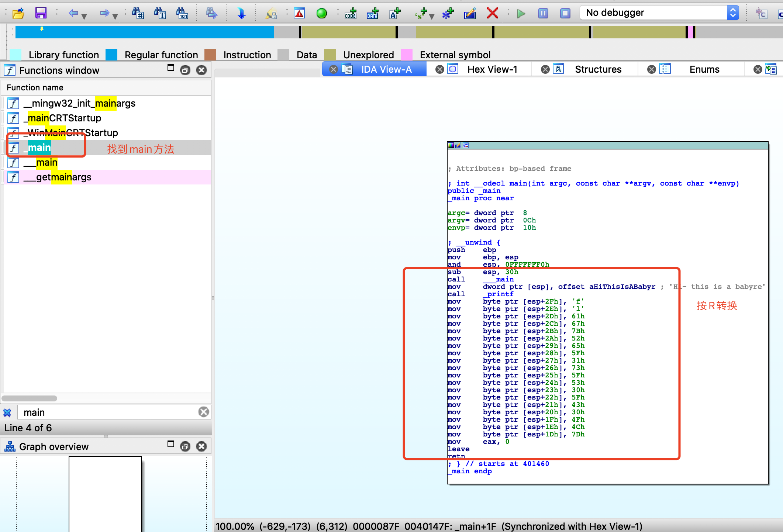Switch to the Structures tab
The width and height of the screenshot is (783, 532).
click(598, 69)
